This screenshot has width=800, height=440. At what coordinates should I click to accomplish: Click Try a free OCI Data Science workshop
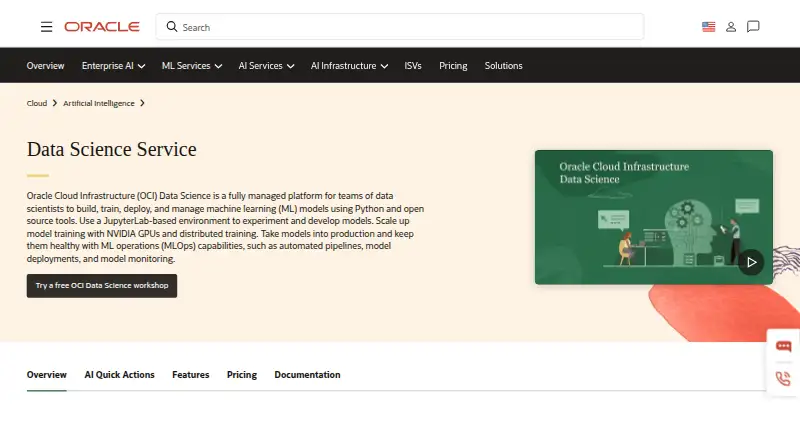click(x=102, y=286)
